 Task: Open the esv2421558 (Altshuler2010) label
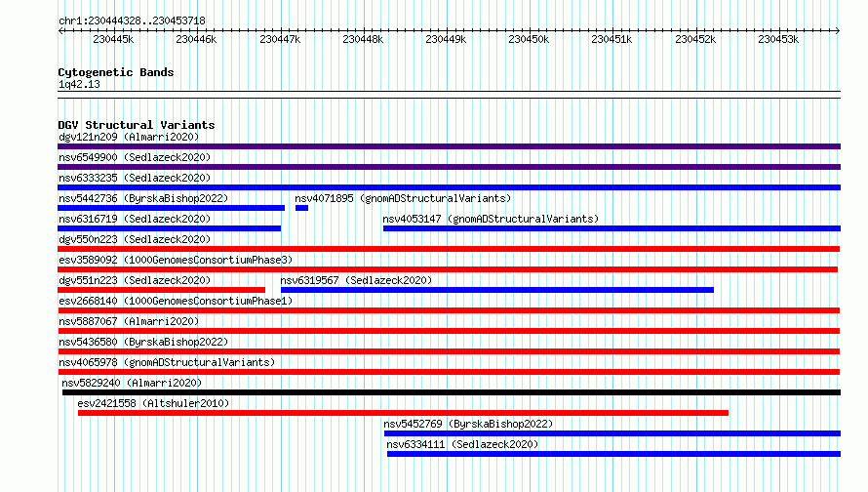click(153, 403)
